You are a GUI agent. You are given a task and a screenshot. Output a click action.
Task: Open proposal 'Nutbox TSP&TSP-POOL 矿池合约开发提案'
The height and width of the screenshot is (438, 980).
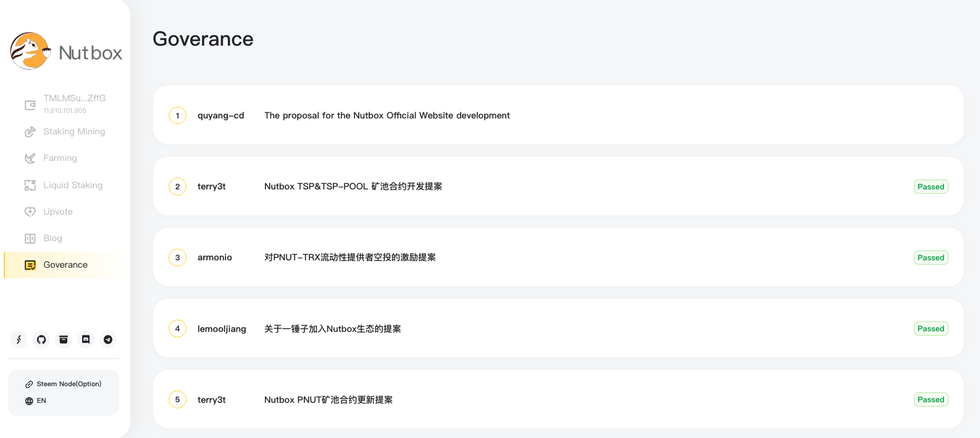click(x=353, y=186)
